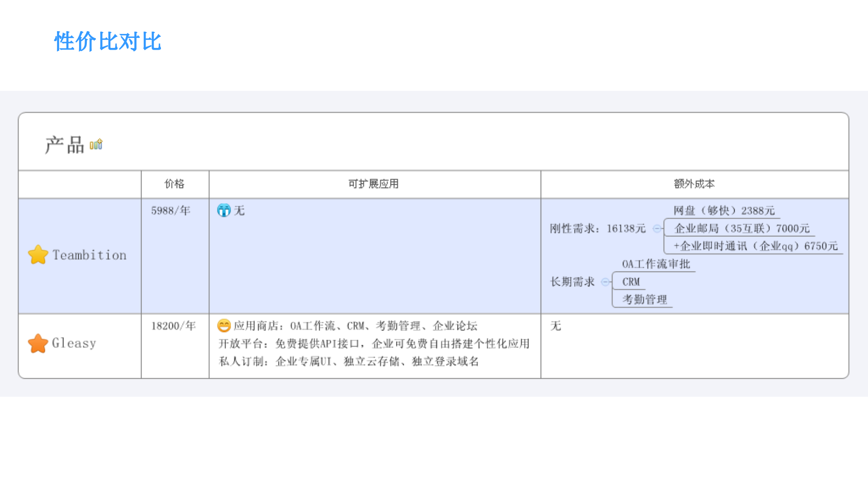Viewport: 868px width, 488px height.
Task: Collapse the 长期需求 branch children
Action: click(605, 282)
